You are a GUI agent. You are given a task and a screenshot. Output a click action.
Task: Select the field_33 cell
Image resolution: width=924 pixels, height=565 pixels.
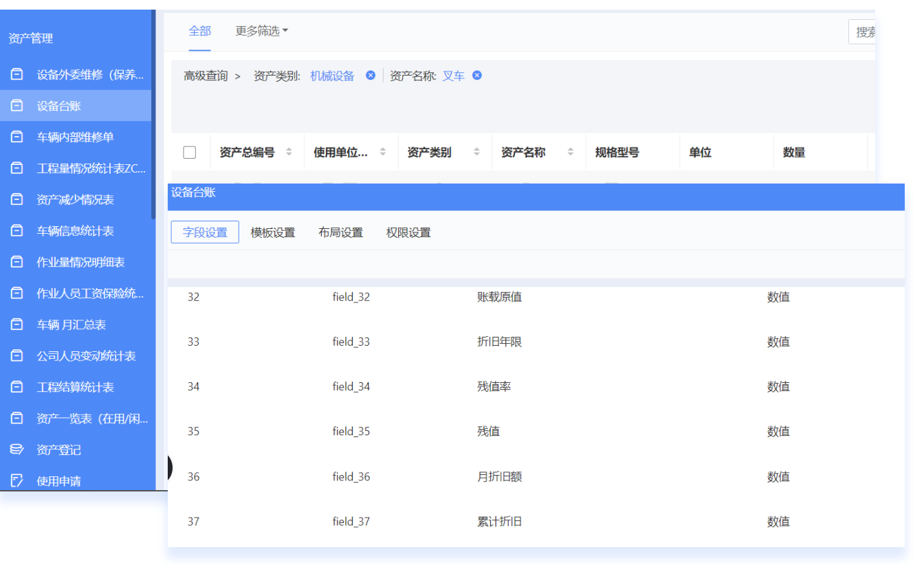351,342
